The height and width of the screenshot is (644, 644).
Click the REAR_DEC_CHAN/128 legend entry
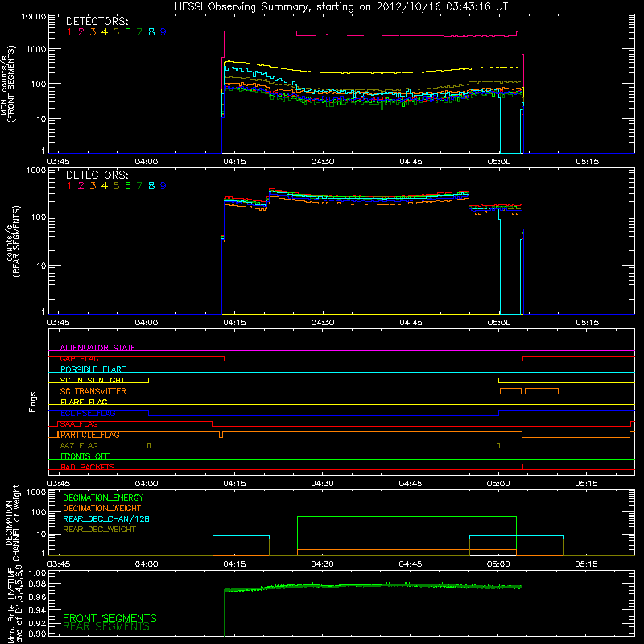tap(106, 519)
